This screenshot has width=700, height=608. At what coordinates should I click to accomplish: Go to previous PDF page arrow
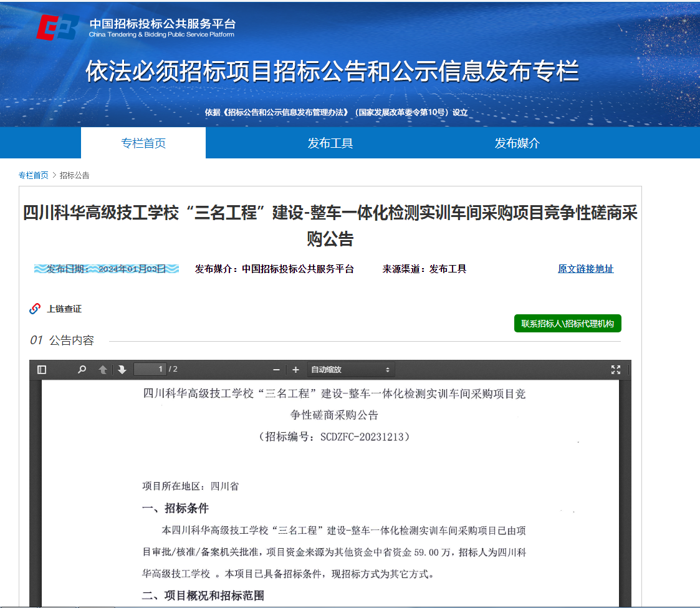(x=103, y=369)
